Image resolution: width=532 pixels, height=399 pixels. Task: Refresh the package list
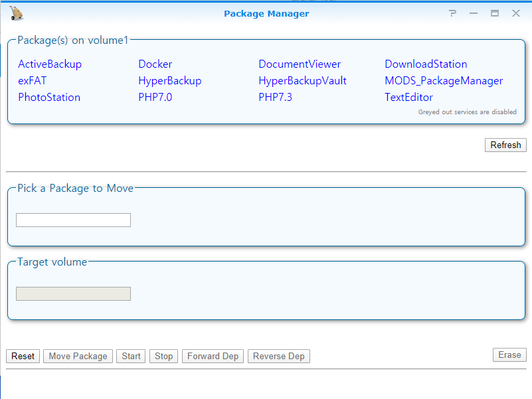pos(505,145)
